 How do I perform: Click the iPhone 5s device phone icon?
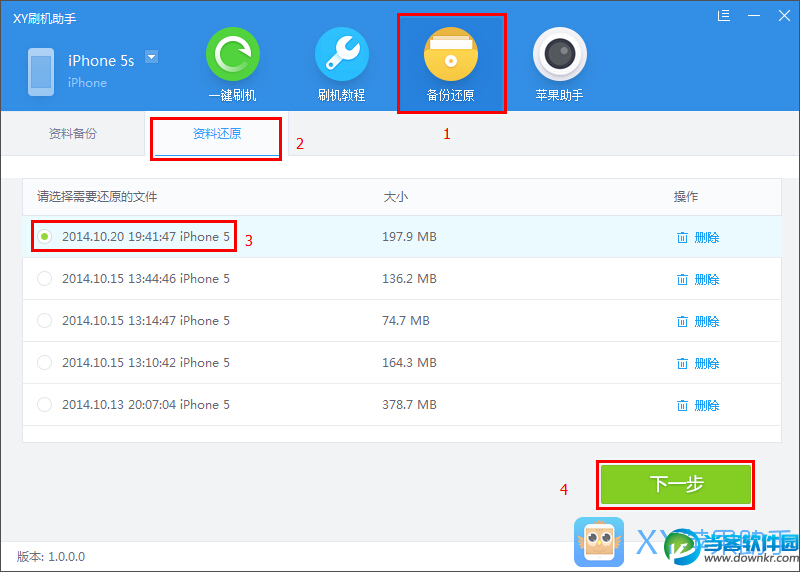pos(41,72)
